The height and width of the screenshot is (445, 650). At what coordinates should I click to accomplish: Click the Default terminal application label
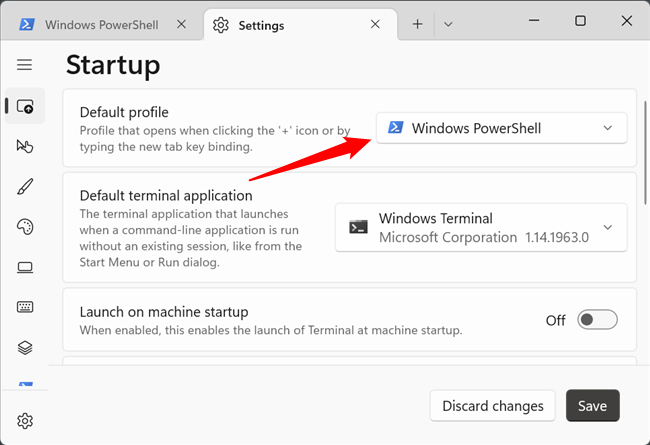(166, 195)
